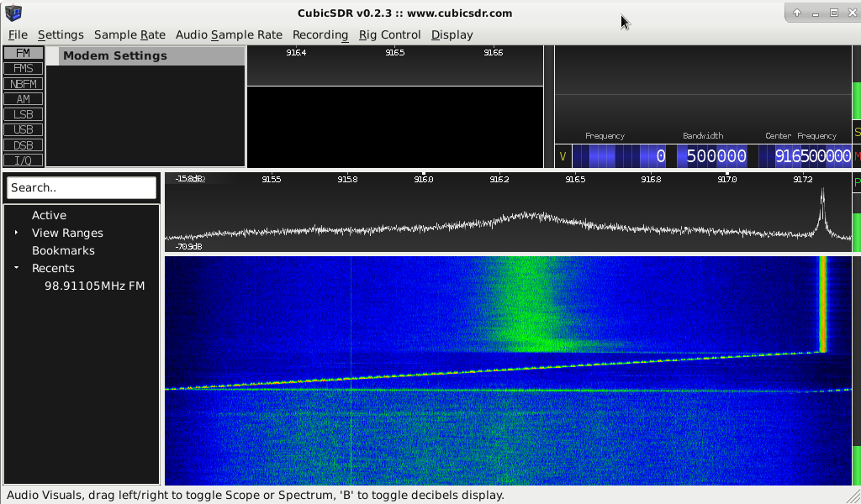Image resolution: width=861 pixels, height=504 pixels.
Task: Toggle the yellow V button beside Frequency
Action: click(x=563, y=156)
